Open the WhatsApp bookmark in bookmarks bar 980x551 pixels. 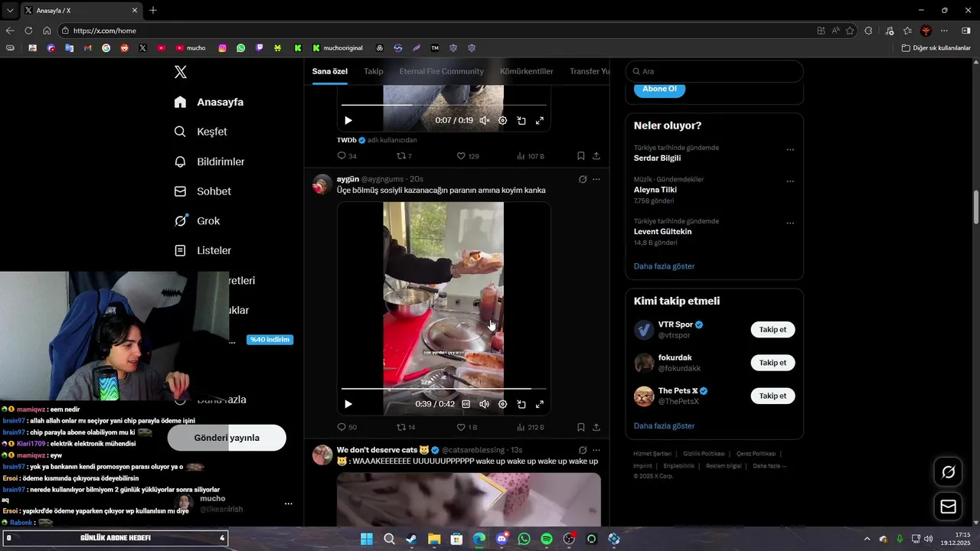click(x=241, y=47)
